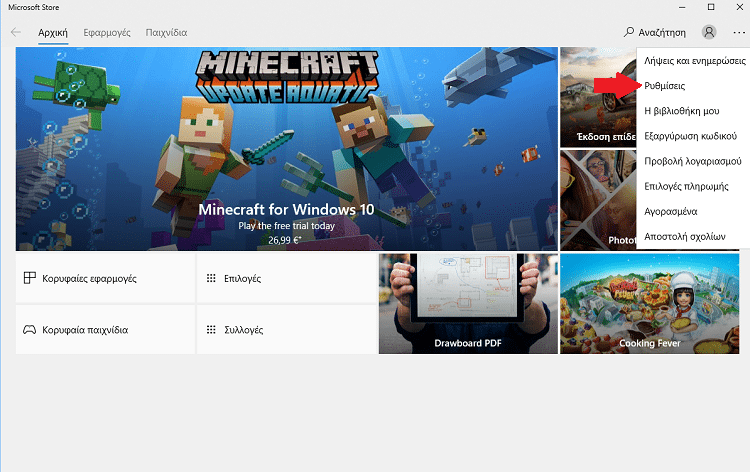
Task: Click the gamepad icon for Κορυφαία παιχνίδια
Action: 30,329
